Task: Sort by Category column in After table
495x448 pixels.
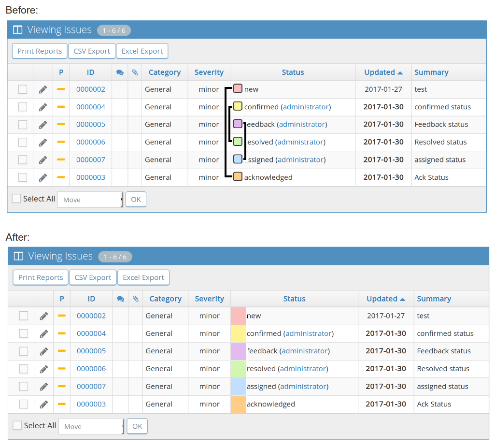Action: (x=165, y=299)
